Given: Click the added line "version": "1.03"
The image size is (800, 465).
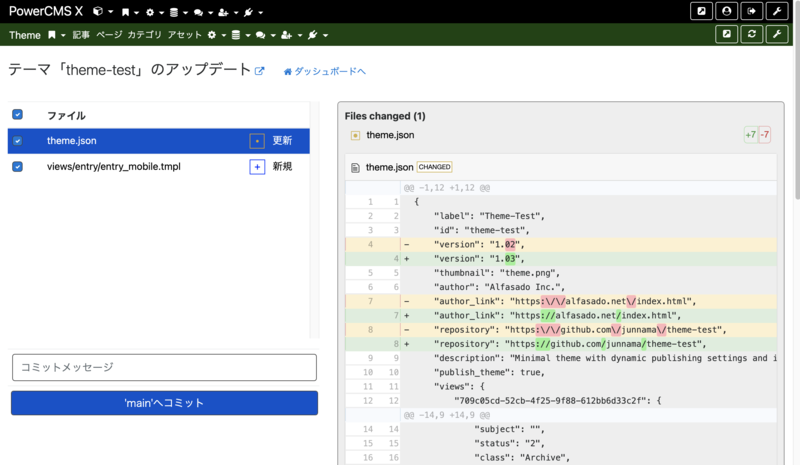Looking at the screenshot, I should point(561,259).
